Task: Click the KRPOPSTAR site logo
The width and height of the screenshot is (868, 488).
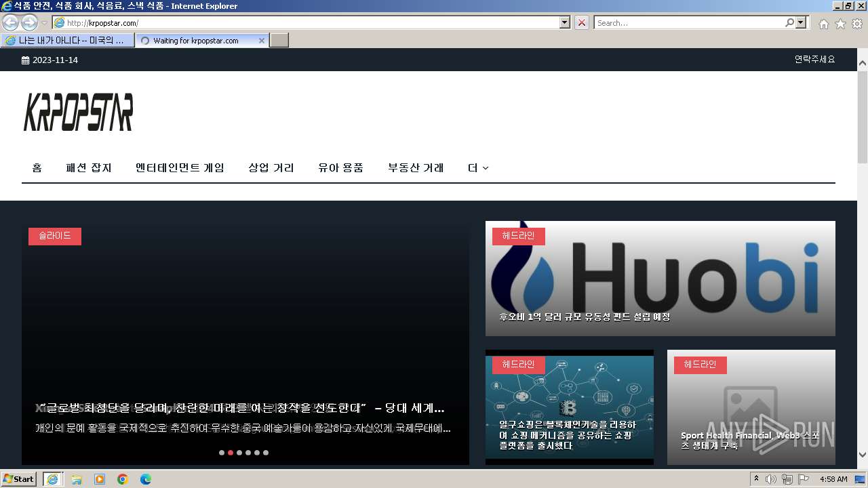Action: tap(79, 113)
